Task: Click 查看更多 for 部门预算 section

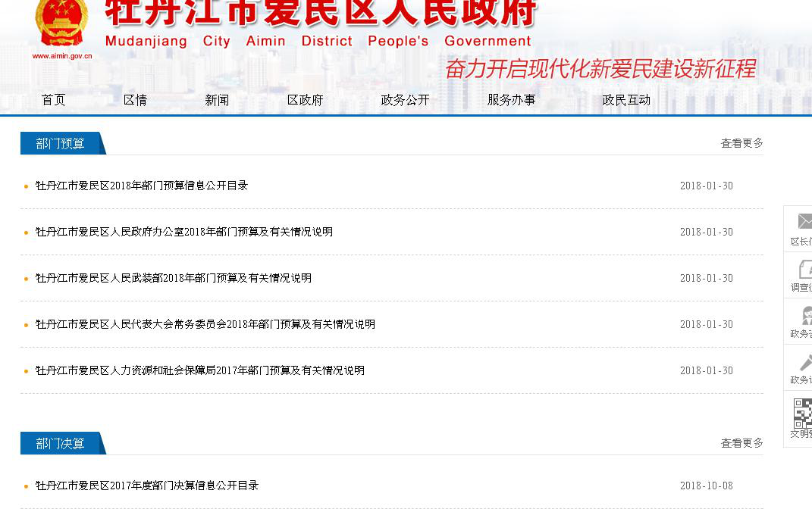Action: [741, 143]
